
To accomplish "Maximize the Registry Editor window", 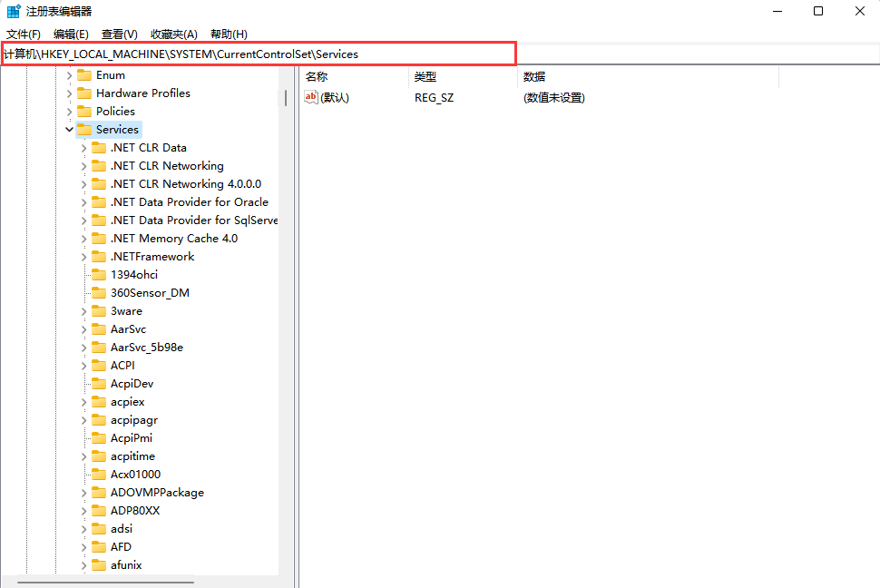I will click(818, 11).
